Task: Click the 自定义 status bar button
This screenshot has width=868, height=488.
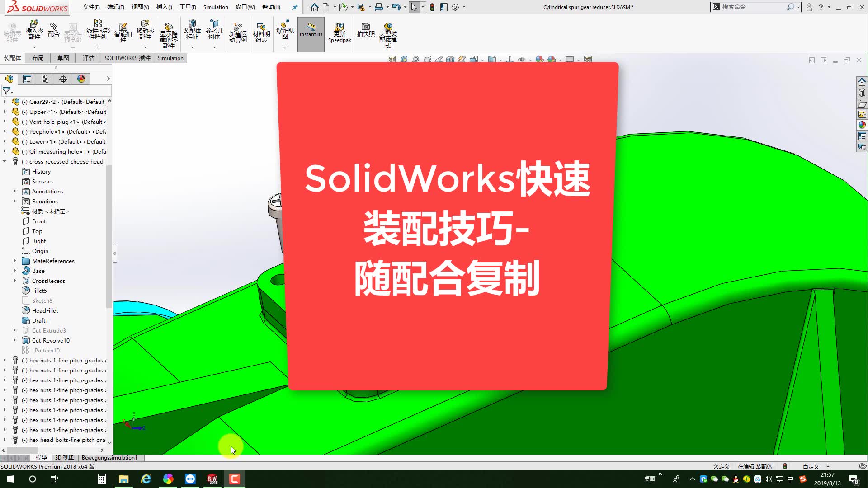Action: click(811, 466)
